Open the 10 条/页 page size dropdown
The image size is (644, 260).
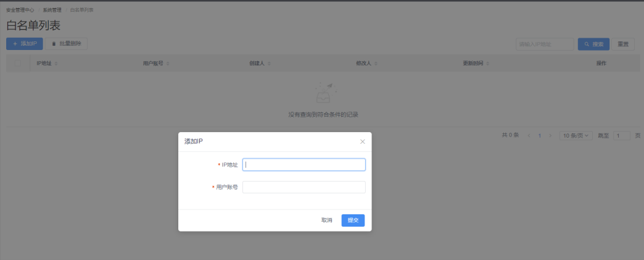(576, 135)
